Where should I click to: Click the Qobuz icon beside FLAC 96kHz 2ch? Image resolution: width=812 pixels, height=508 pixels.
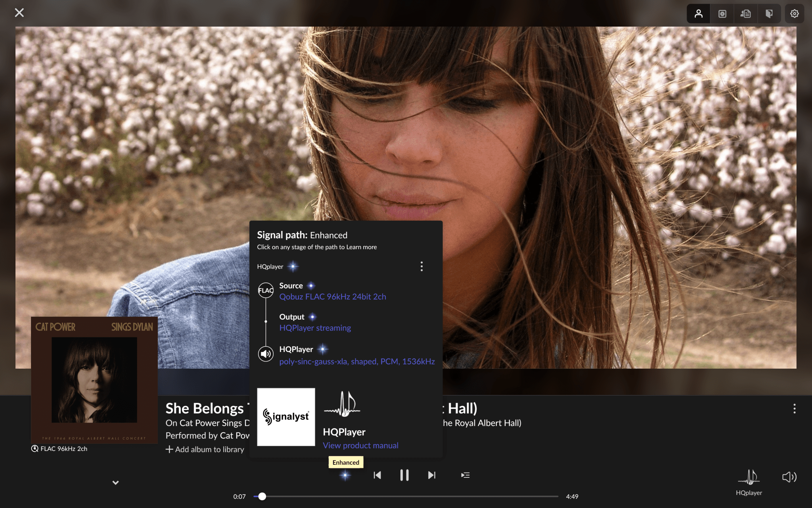[35, 448]
